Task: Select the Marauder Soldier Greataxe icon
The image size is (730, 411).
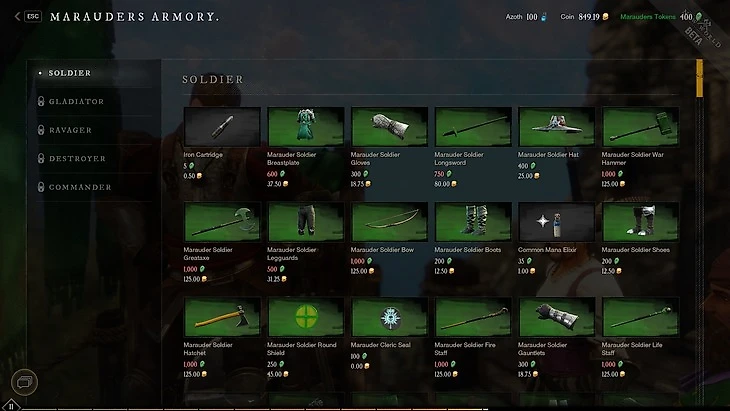Action: point(222,222)
